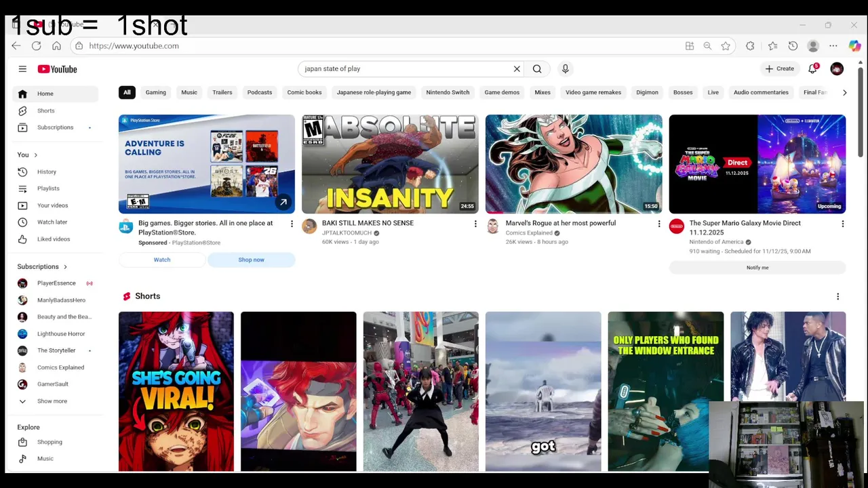The image size is (868, 488).
Task: Open Subscriptions in sidebar
Action: tap(56, 127)
